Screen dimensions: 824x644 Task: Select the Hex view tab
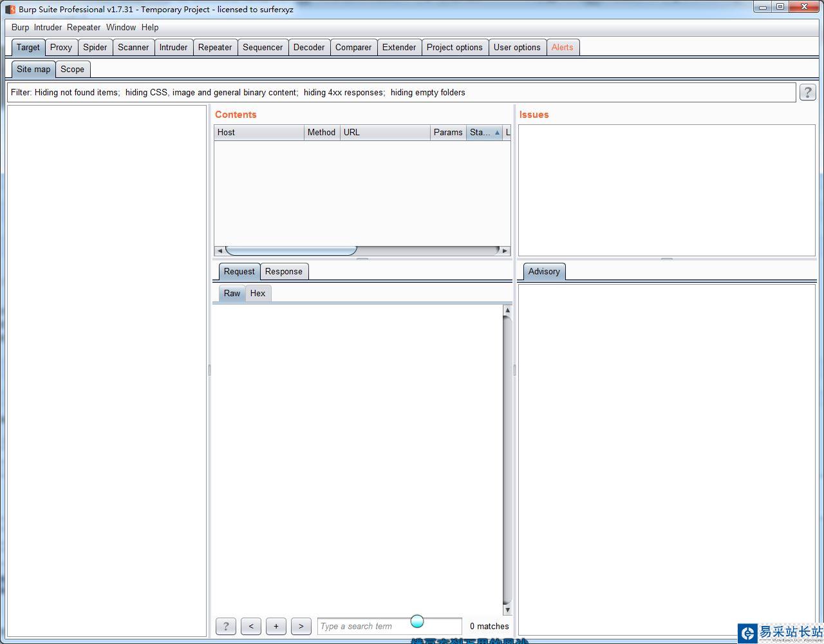(258, 293)
